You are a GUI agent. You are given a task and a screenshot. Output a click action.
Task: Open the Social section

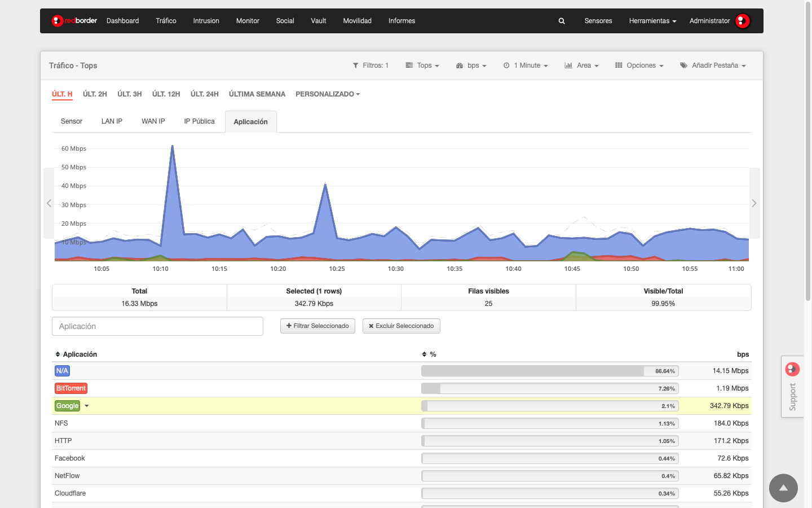285,21
